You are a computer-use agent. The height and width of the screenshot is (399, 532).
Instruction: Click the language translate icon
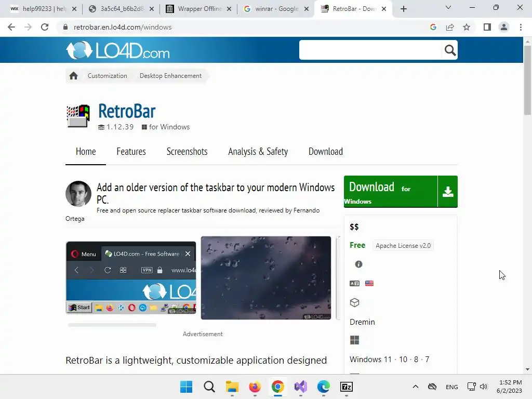[354, 283]
